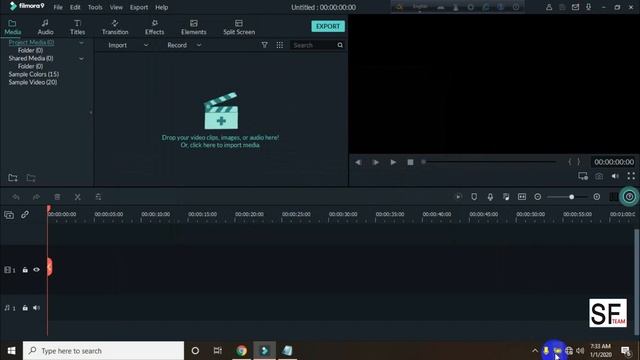
Task: Open the File menu
Action: 58,7
